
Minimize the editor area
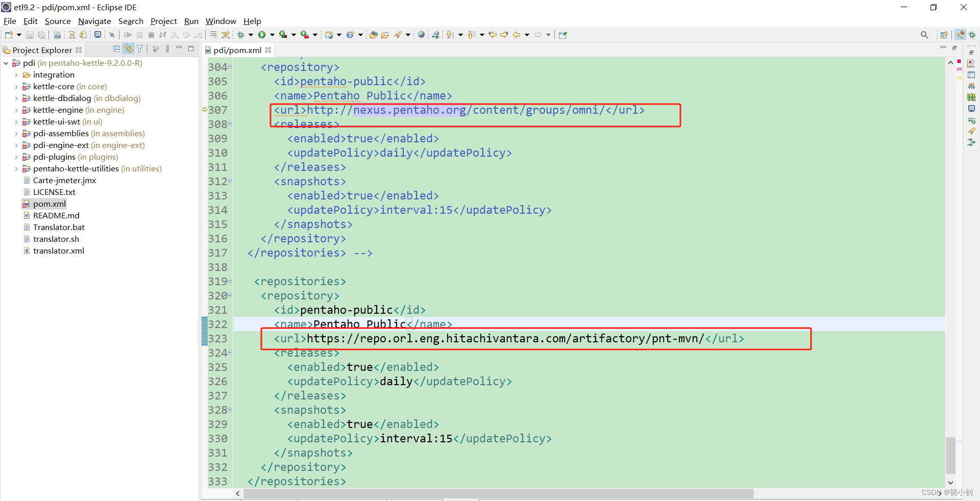[x=943, y=47]
